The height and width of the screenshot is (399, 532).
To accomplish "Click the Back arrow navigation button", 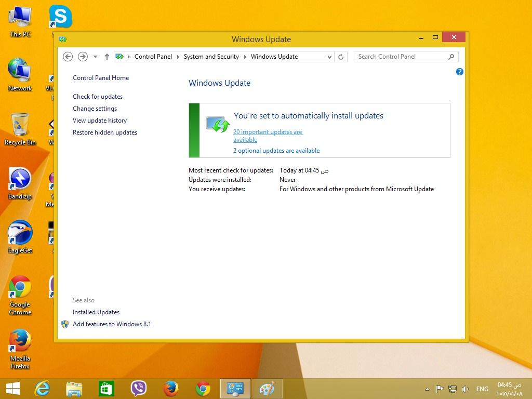I will 68,57.
